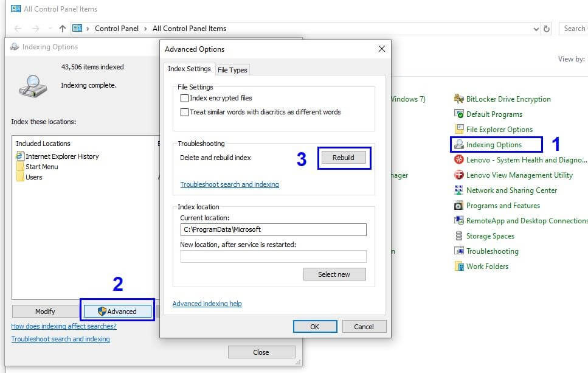Open File Explorer Options
Screen dimensions: 588x373
(496, 129)
